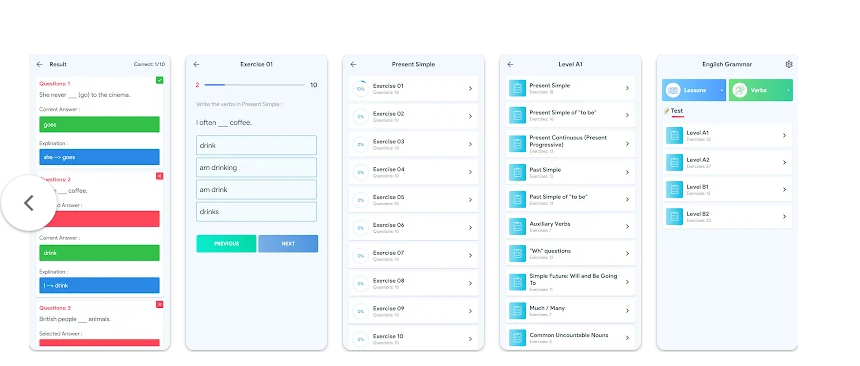Viewport: 860px width, 366px height.
Task: Click Exercise 01 progress circle showing 10%
Action: point(360,88)
